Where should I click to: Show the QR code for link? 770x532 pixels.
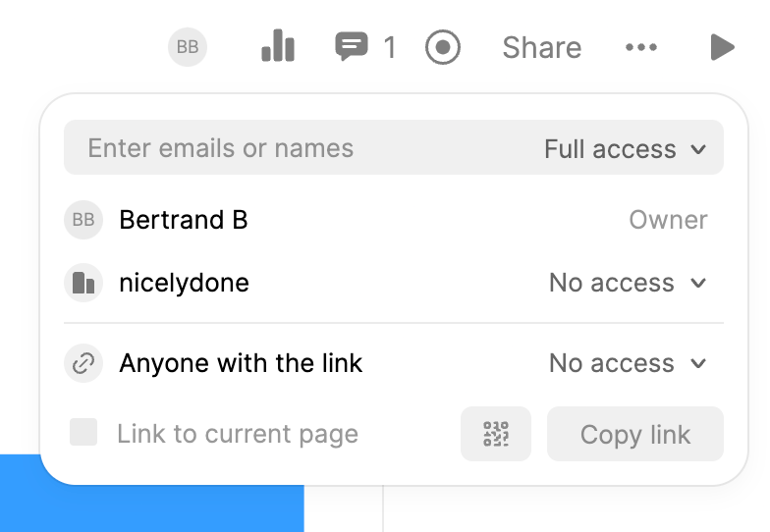(x=496, y=434)
